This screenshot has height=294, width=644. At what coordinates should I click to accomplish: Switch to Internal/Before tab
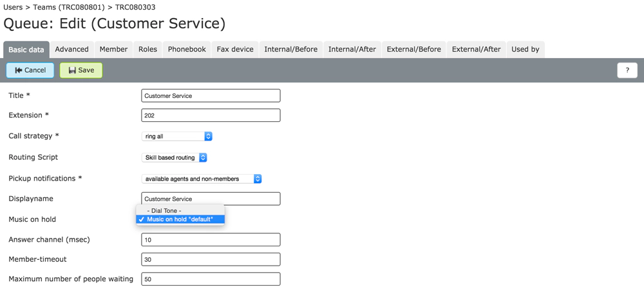290,50
